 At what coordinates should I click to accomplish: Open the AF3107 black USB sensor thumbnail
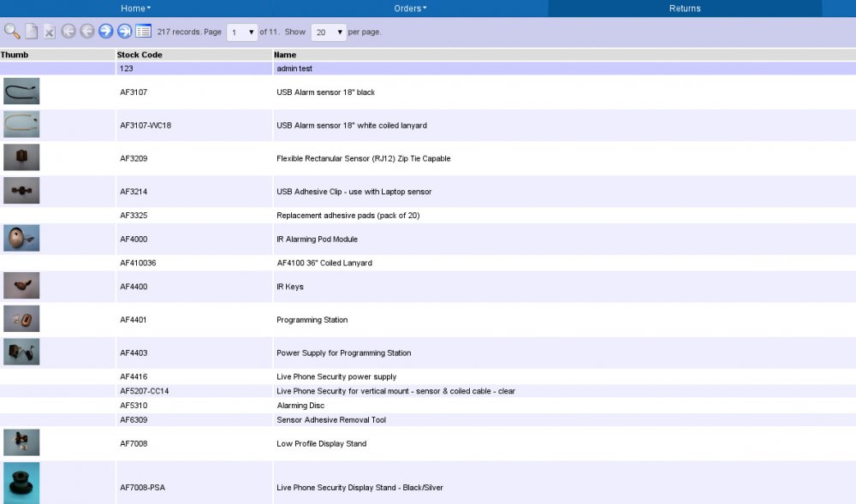pyautogui.click(x=21, y=91)
